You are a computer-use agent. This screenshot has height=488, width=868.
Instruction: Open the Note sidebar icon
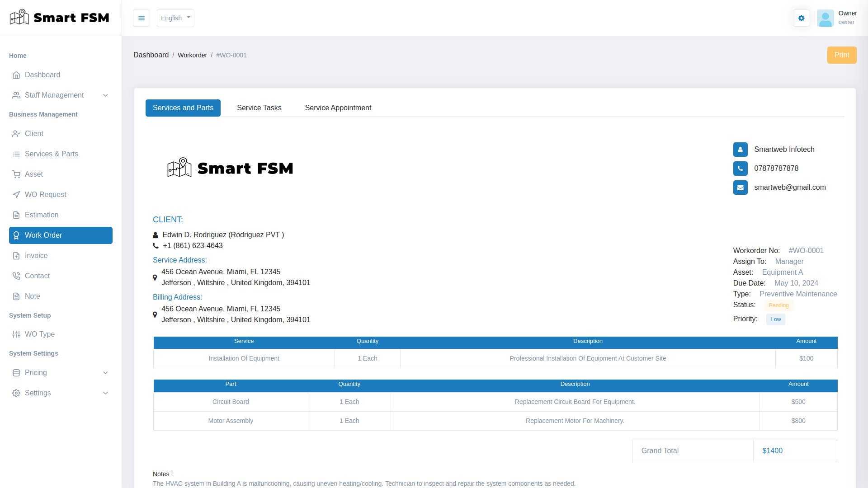coord(16,296)
